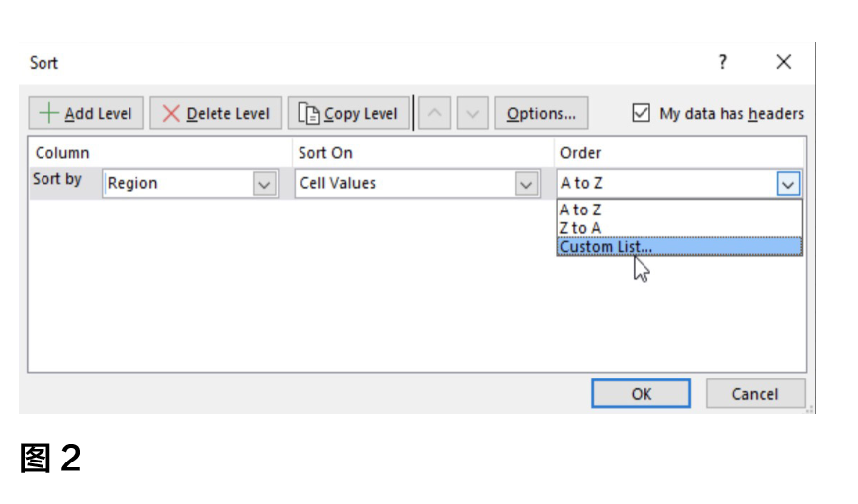
Task: Cancel the Sort dialog
Action: [755, 394]
